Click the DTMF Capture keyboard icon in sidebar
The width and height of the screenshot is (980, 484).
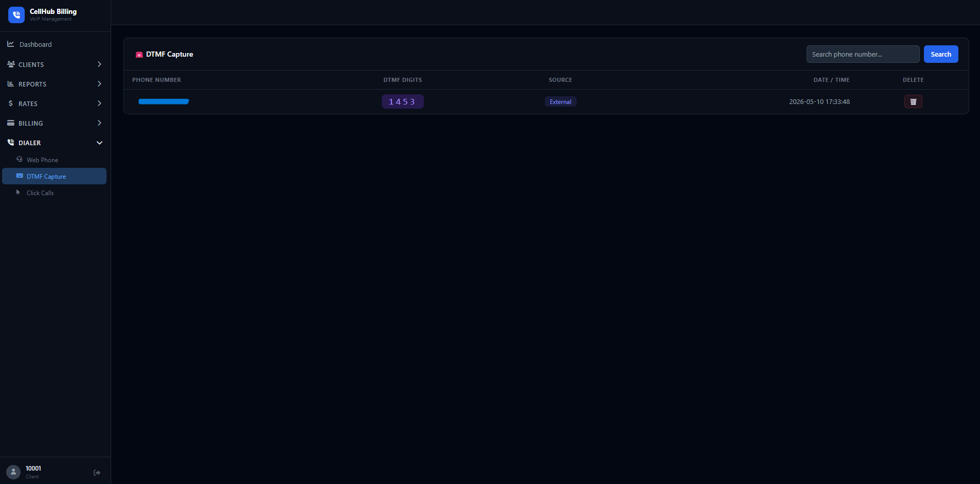(x=20, y=176)
